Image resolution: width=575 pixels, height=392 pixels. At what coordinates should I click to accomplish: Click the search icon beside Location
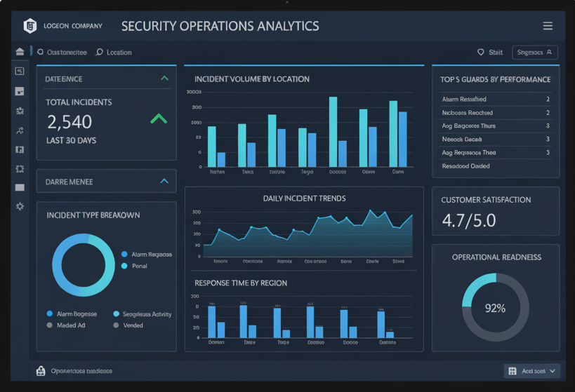[x=99, y=52]
